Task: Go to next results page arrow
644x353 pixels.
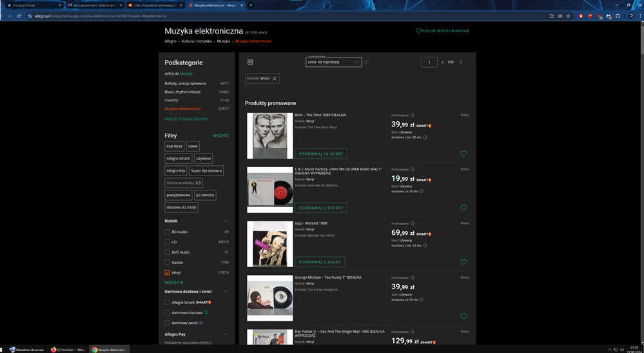Action: point(460,62)
